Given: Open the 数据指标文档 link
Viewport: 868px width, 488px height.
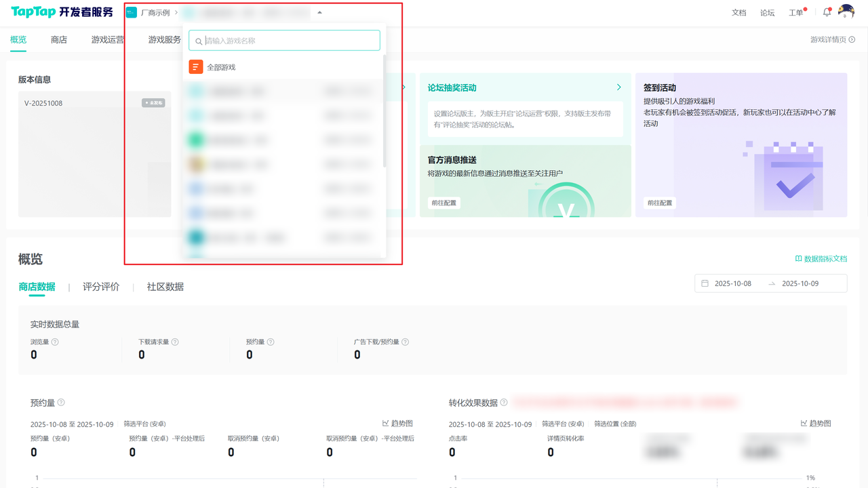Looking at the screenshot, I should (821, 259).
